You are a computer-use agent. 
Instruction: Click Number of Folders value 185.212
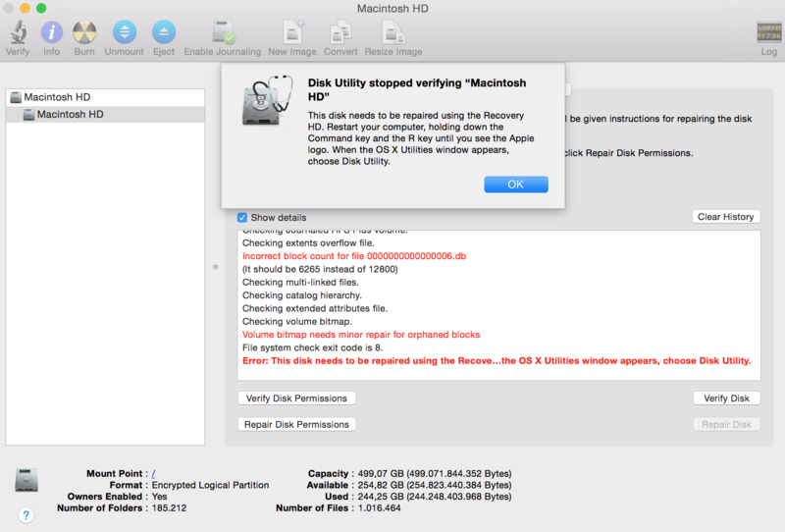pyautogui.click(x=169, y=508)
